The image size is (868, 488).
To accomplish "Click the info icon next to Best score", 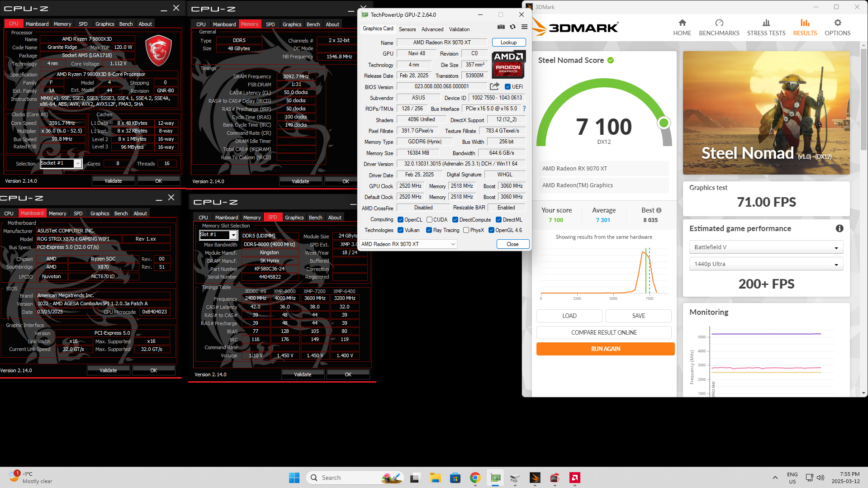I will click(659, 210).
